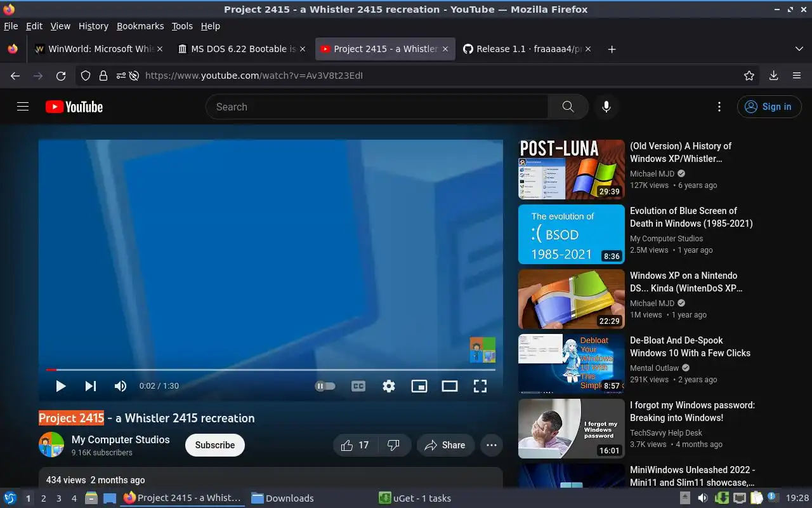Image resolution: width=812 pixels, height=508 pixels.
Task: Go back to the previous page
Action: click(15, 76)
